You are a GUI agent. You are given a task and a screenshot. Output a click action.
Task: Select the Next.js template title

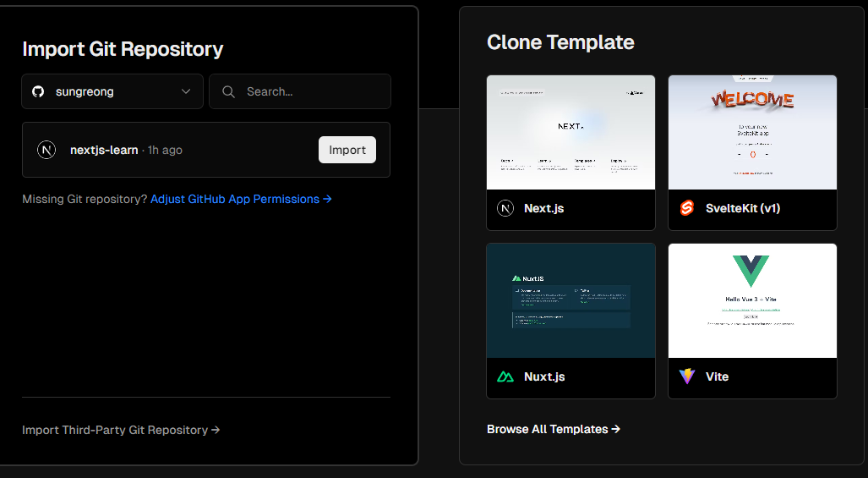click(544, 208)
